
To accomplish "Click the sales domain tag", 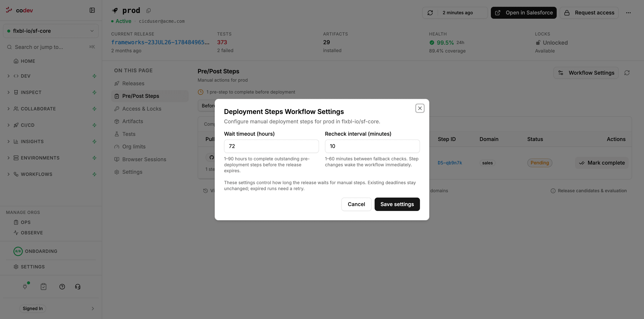I will click(x=487, y=163).
